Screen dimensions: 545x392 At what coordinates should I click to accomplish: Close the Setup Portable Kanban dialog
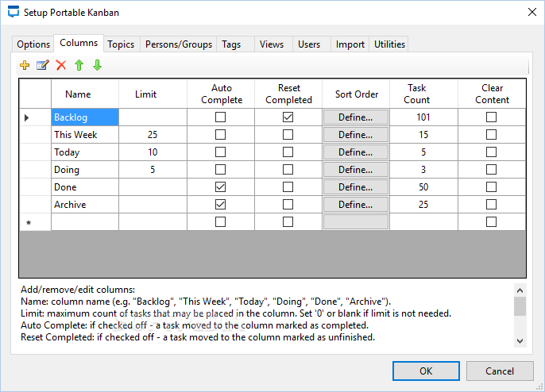click(531, 12)
